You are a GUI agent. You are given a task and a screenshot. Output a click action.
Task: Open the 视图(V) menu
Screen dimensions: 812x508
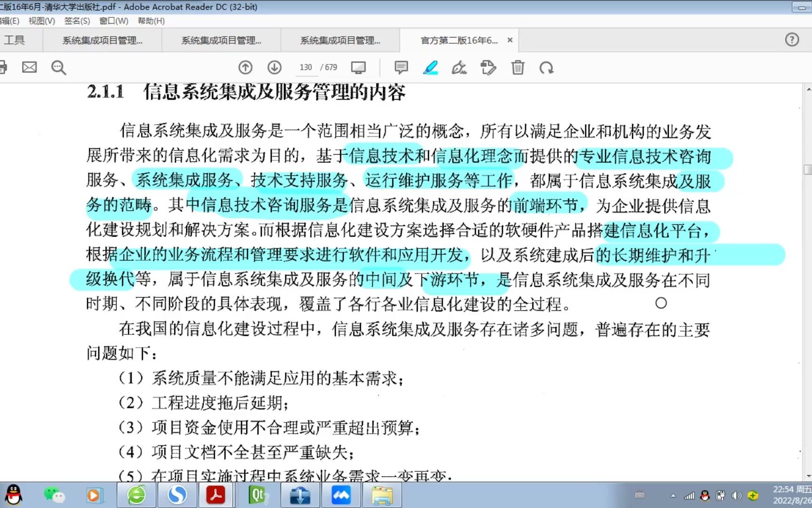[x=41, y=21]
